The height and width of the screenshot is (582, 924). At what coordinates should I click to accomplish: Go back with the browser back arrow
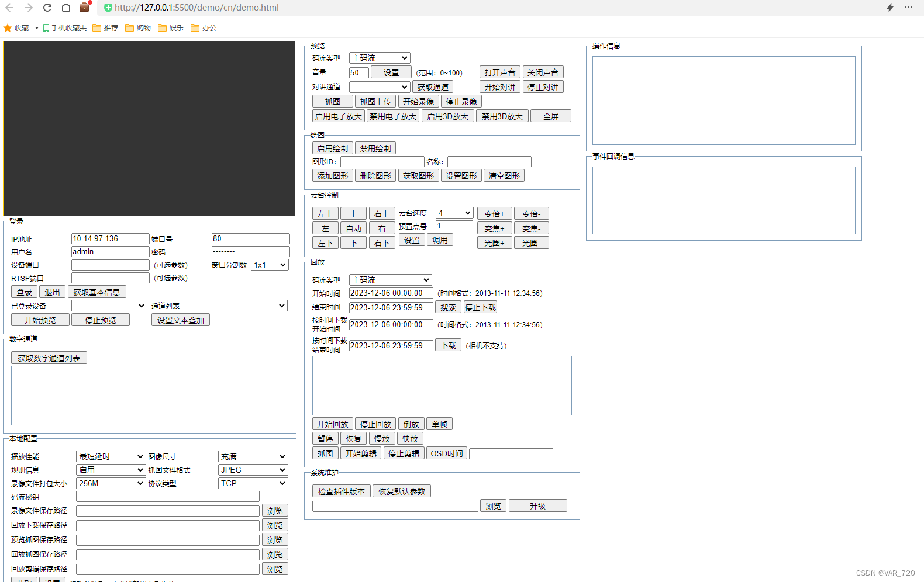9,8
